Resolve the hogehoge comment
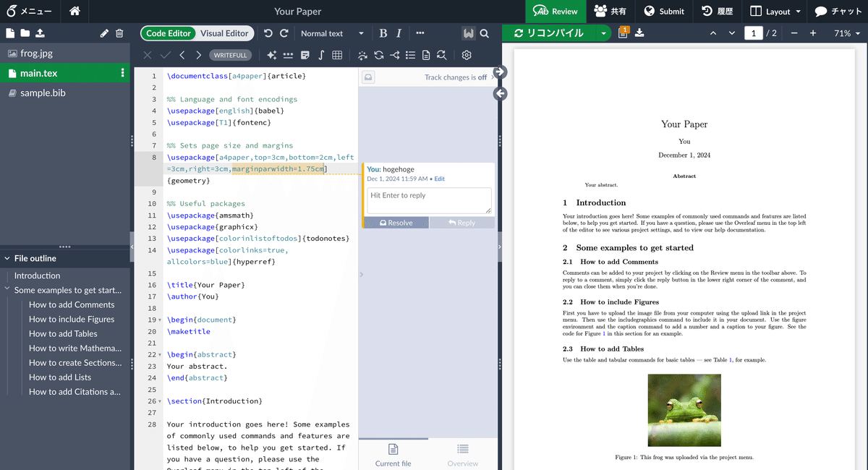This screenshot has height=470, width=868. click(396, 222)
